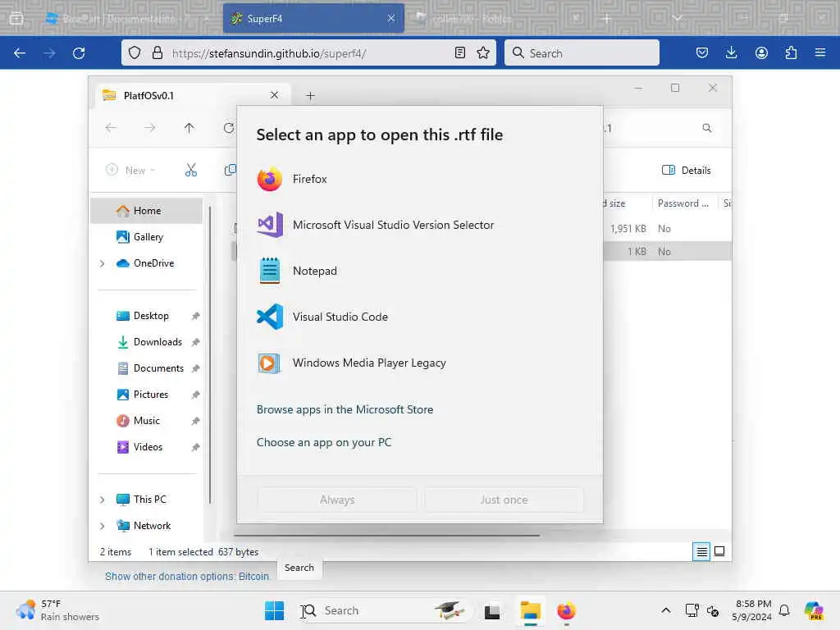Viewport: 840px width, 630px height.
Task: Unpin Desktop using its pin icon
Action: click(x=195, y=316)
